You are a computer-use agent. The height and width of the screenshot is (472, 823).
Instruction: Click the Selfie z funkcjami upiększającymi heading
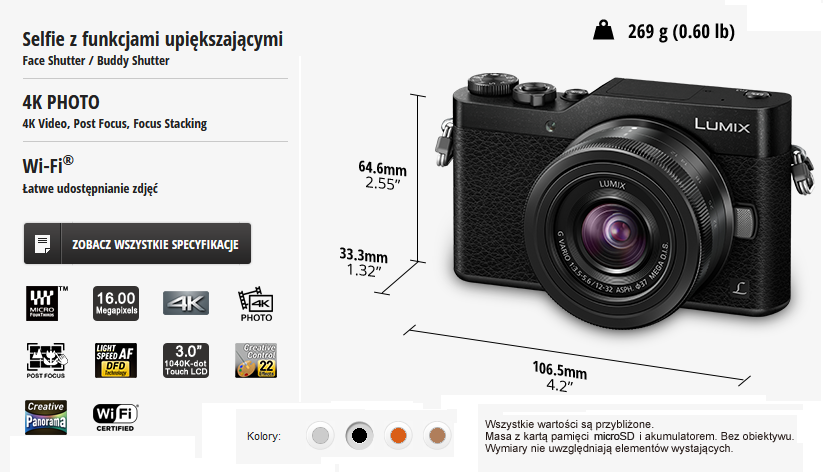click(153, 39)
